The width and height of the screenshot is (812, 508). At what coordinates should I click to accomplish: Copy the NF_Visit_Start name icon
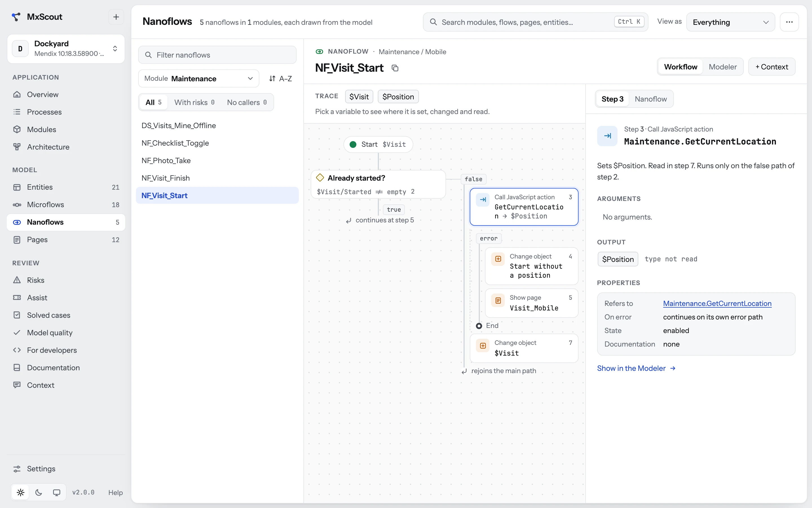click(395, 68)
